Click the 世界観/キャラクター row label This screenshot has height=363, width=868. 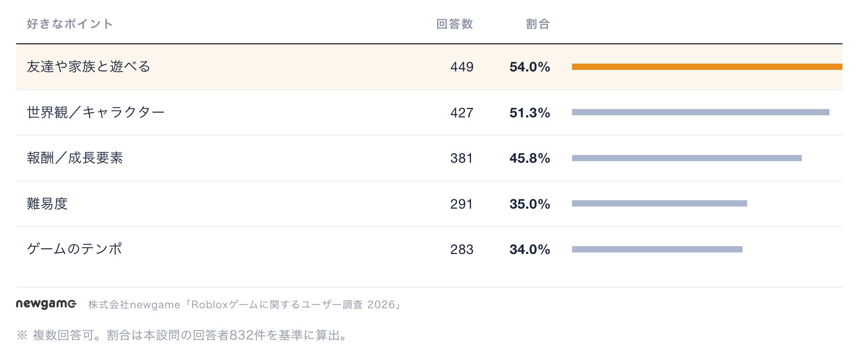point(96,112)
